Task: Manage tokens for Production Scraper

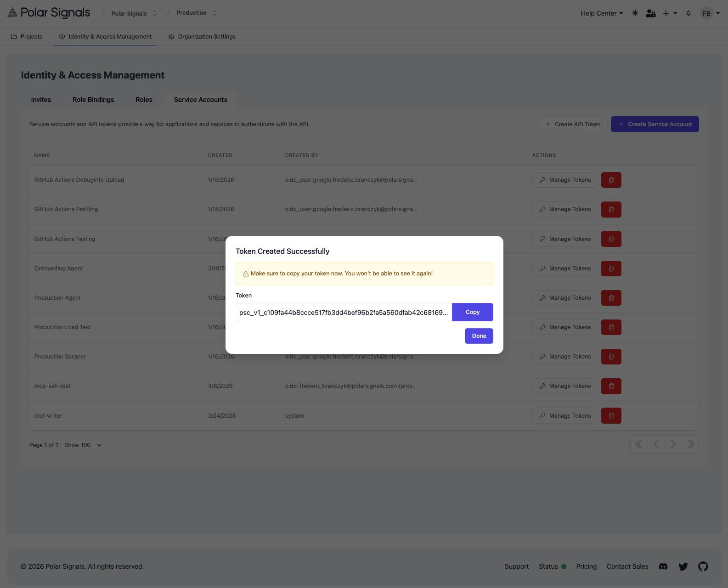Action: pyautogui.click(x=565, y=357)
